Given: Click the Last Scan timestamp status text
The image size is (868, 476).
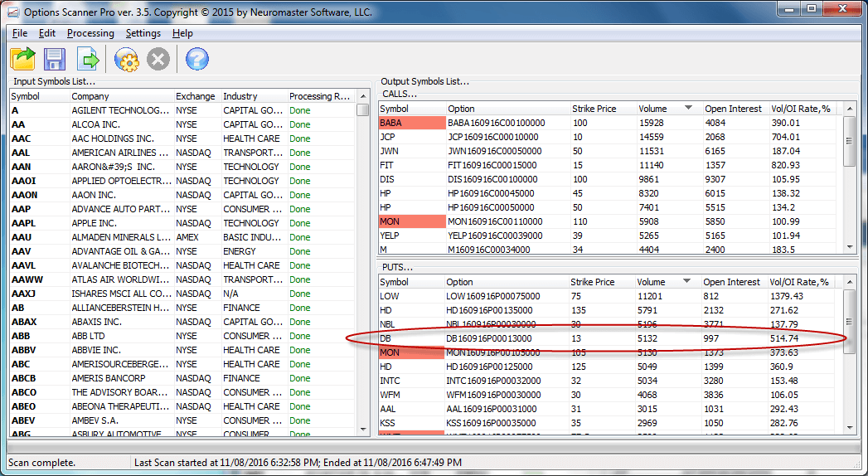Looking at the screenshot, I should (x=298, y=462).
